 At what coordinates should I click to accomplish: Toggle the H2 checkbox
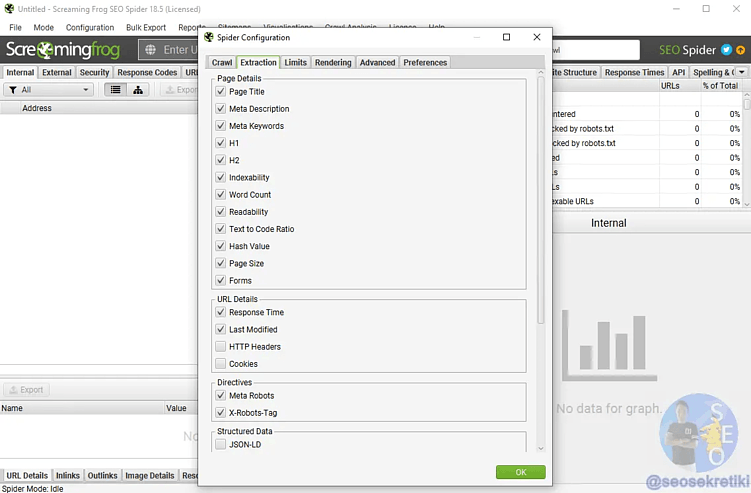point(220,160)
